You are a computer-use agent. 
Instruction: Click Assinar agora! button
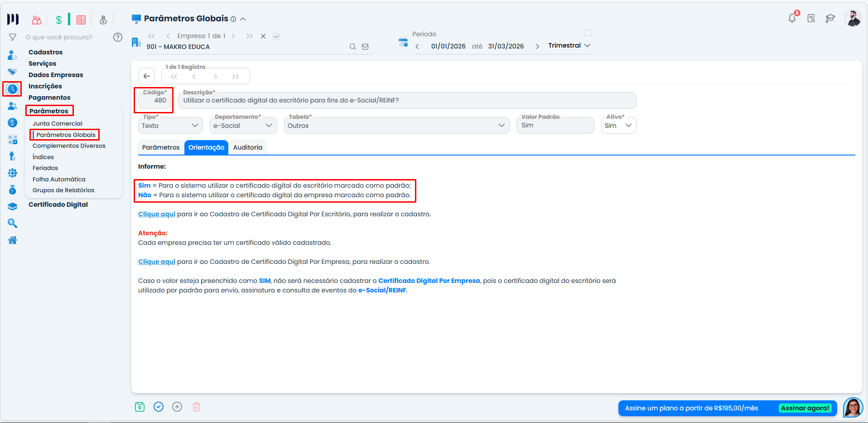coord(805,408)
